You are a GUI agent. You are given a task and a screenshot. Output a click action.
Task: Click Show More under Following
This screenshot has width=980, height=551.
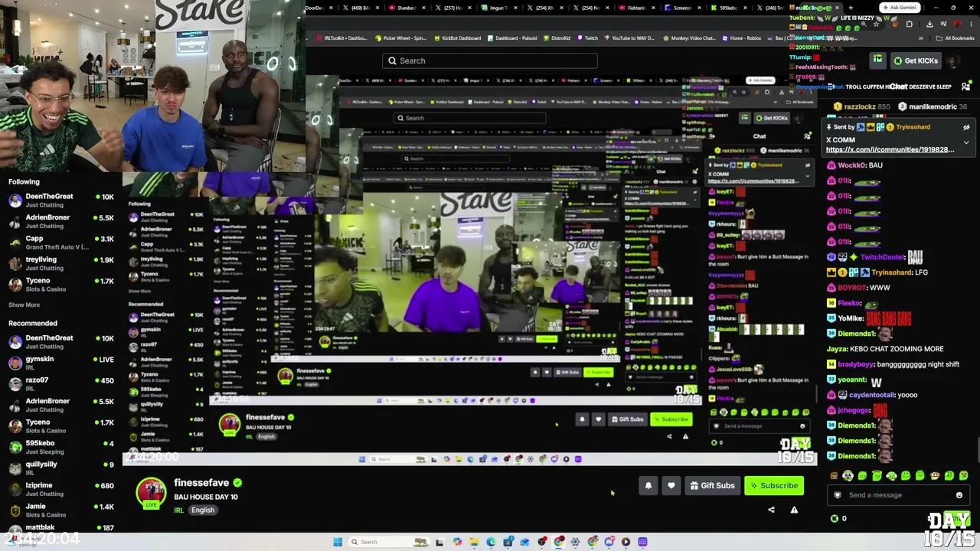[24, 305]
